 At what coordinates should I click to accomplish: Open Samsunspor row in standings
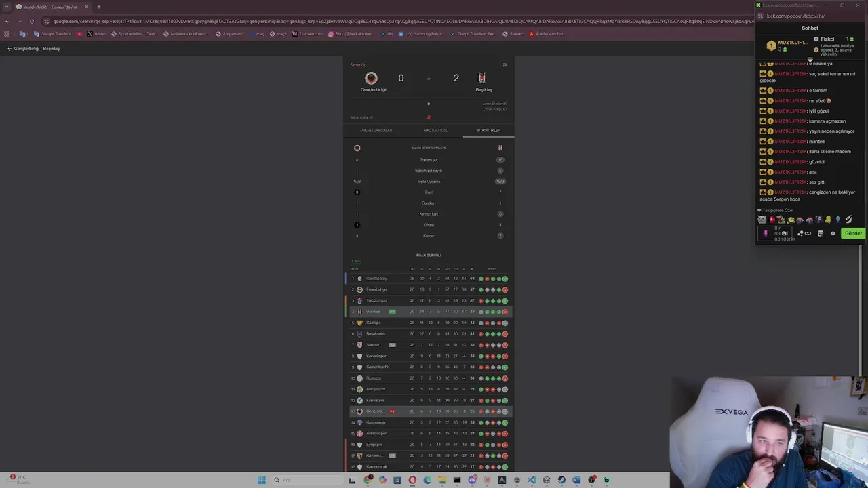(429, 345)
